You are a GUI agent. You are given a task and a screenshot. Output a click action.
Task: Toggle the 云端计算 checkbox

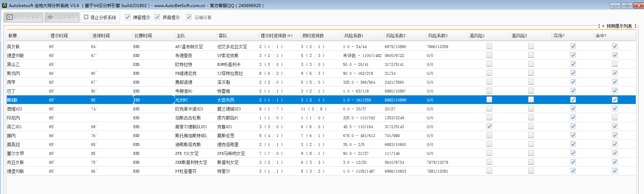189,17
